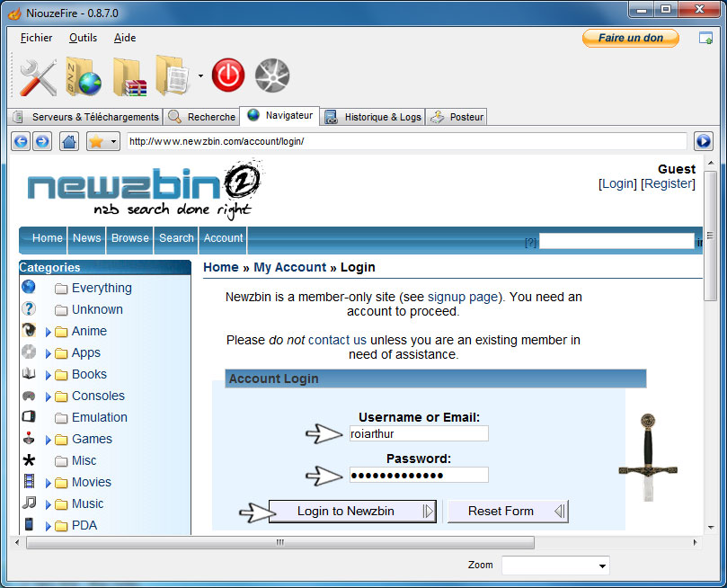Viewport: 727px width, 588px height.
Task: Expand the Games category arrow
Action: tap(48, 440)
